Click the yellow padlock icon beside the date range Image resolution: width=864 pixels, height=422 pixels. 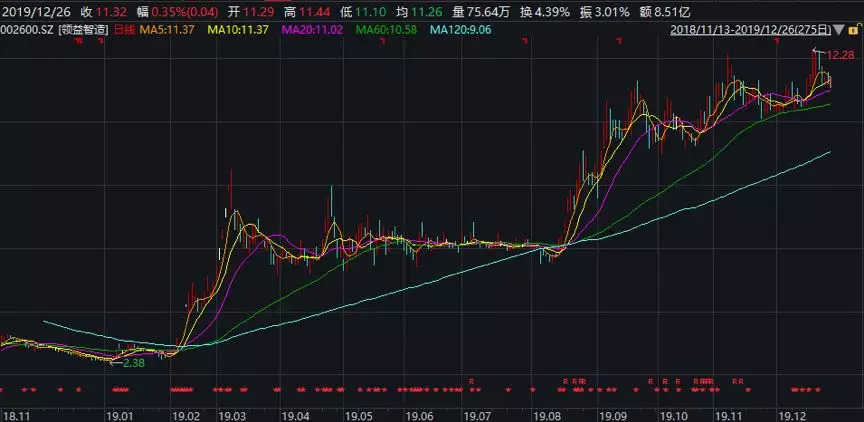[x=855, y=30]
